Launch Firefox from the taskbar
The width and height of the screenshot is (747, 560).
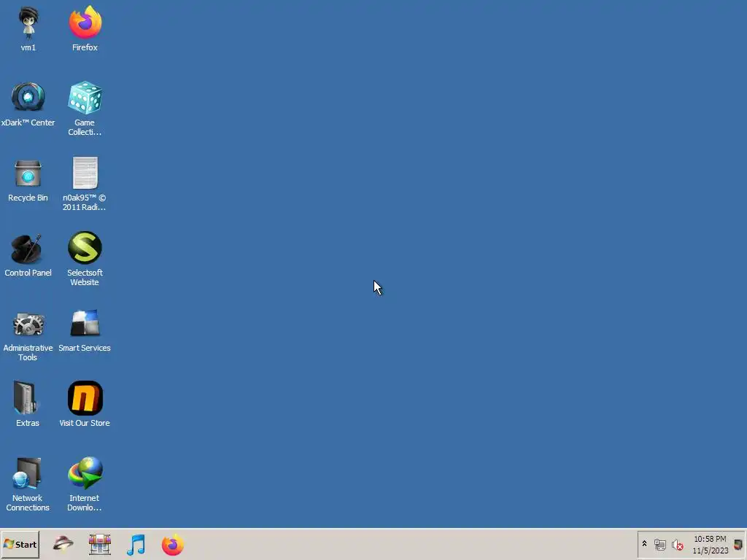coord(172,545)
